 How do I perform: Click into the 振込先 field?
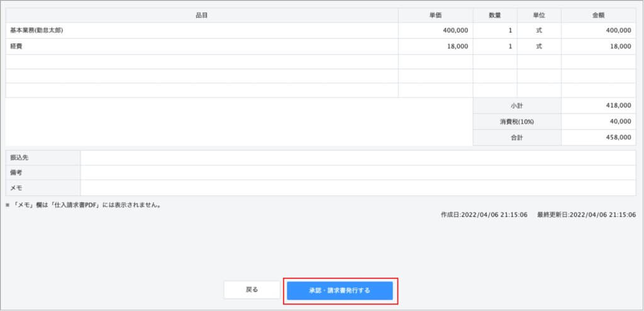pyautogui.click(x=358, y=158)
